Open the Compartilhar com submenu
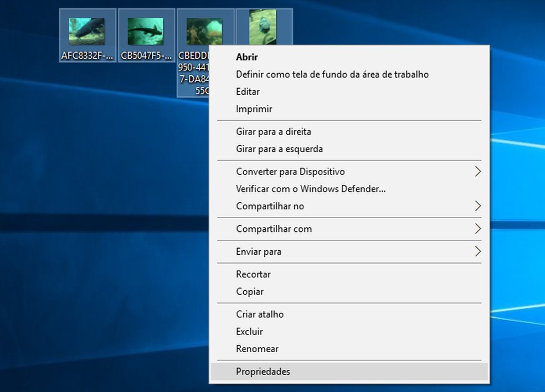Screen dimensions: 545x392 349,229
